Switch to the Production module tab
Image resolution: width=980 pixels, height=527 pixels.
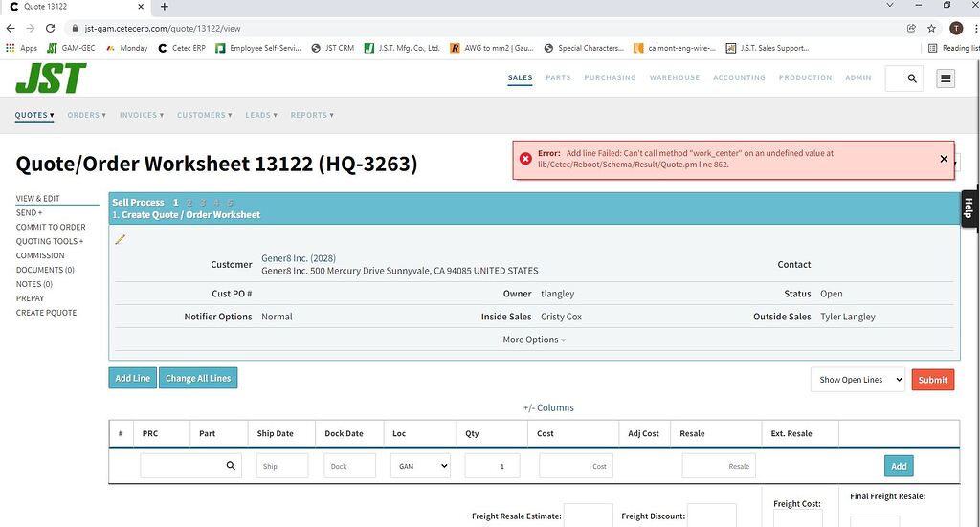(x=805, y=78)
